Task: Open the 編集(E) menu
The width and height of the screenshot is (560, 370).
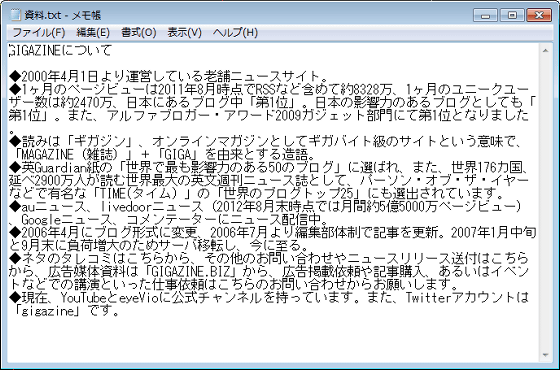Action: pyautogui.click(x=93, y=33)
